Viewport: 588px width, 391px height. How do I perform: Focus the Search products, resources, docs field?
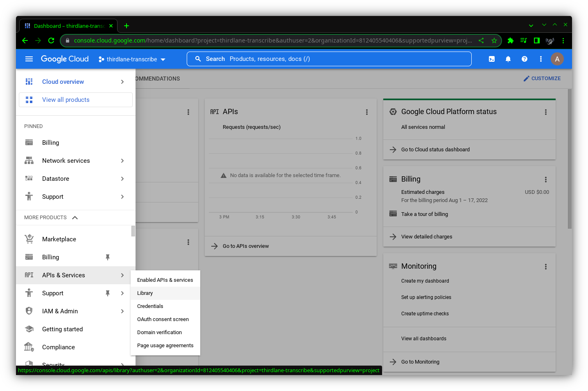[x=329, y=59]
